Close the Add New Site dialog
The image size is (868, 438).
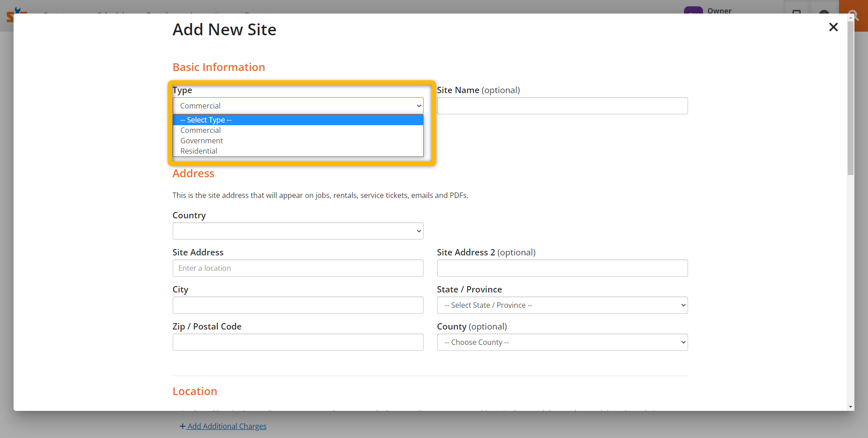coord(833,27)
